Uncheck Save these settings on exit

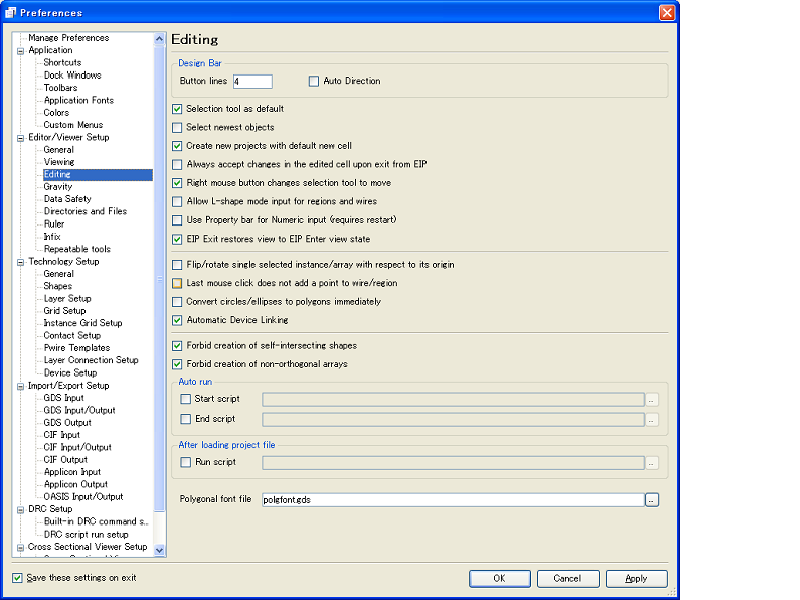pos(17,578)
